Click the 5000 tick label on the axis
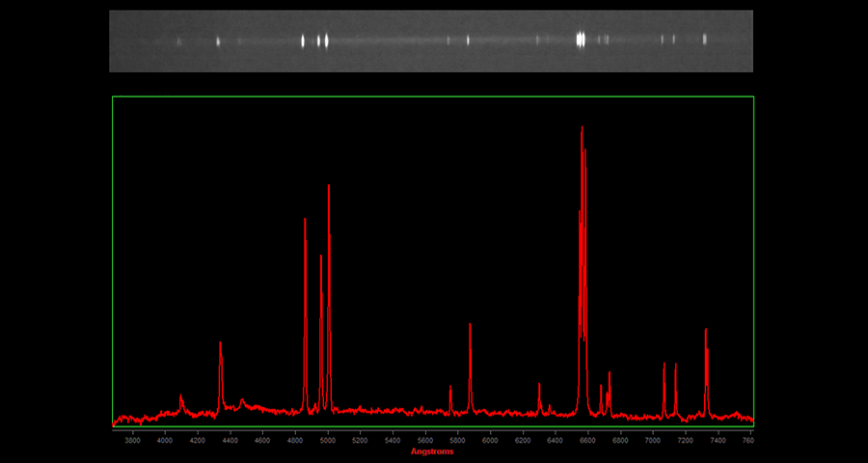The image size is (868, 463). pos(328,440)
